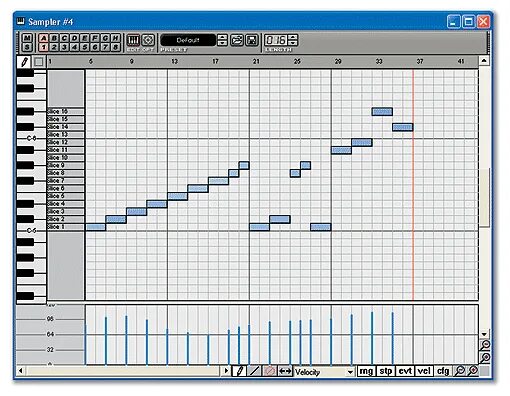Step to previous preset with down arrow
The image size is (510, 396).
[x=222, y=43]
